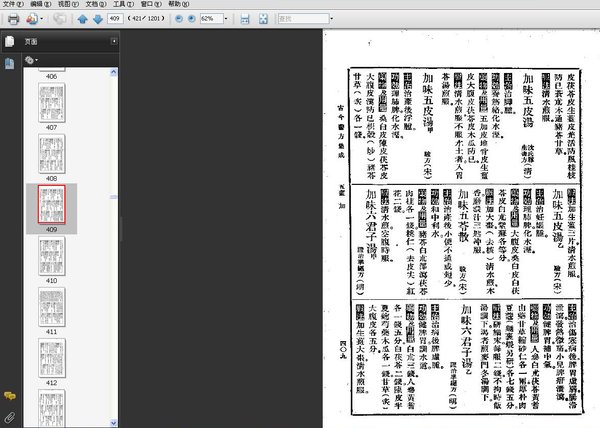This screenshot has height=428, width=600.
Task: Click the Pages panel icon in sidebar
Action: [10, 41]
